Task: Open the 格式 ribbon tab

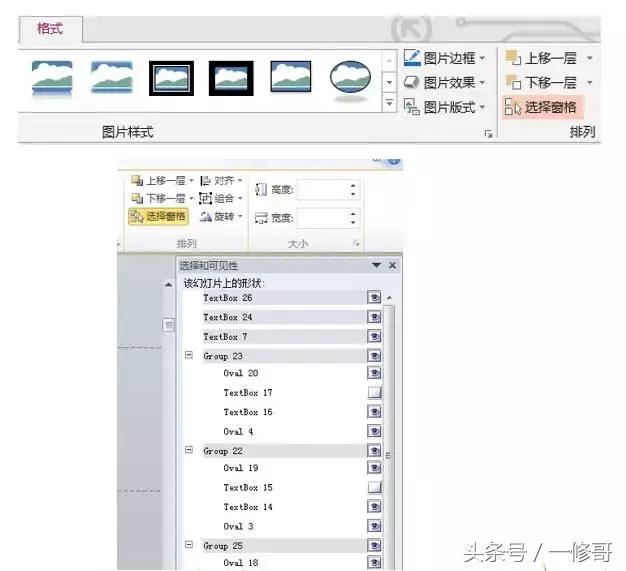Action: pyautogui.click(x=50, y=29)
